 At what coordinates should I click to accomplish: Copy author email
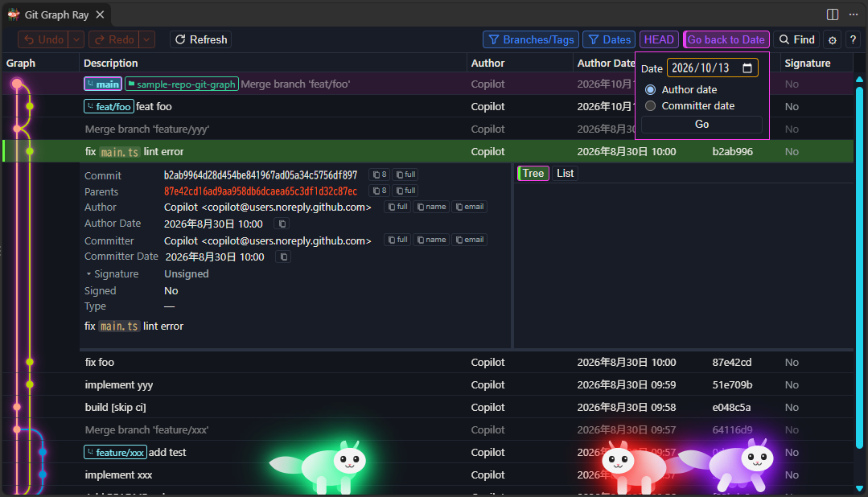coord(470,207)
